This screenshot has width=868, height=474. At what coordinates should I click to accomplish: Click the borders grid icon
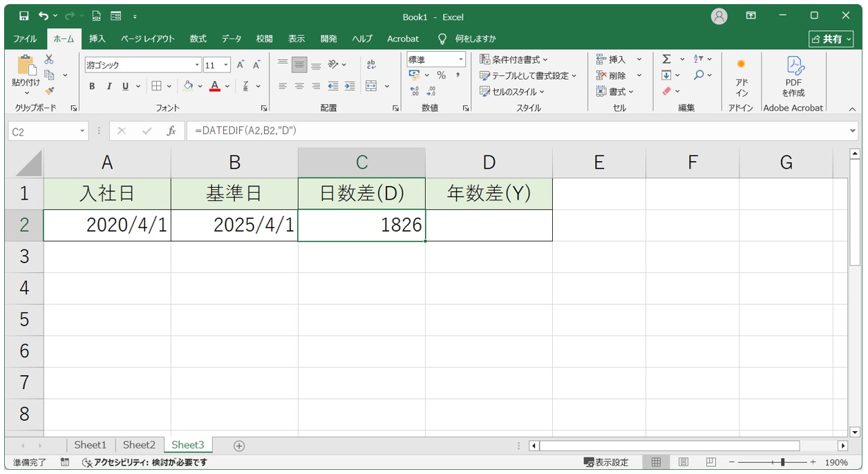point(157,86)
